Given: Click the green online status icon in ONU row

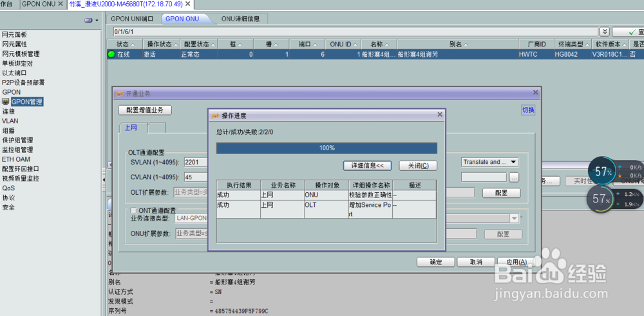Looking at the screenshot, I should (111, 54).
